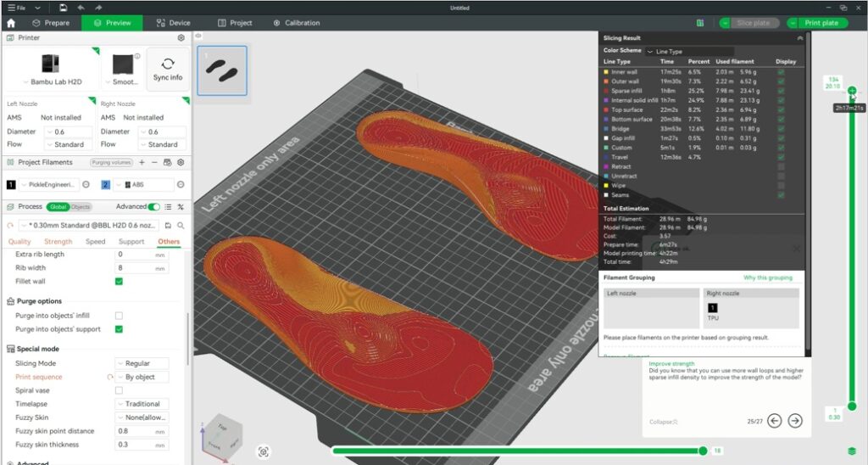This screenshot has width=868, height=465.
Task: Collapse the left sidebar toggle
Action: 198,36
